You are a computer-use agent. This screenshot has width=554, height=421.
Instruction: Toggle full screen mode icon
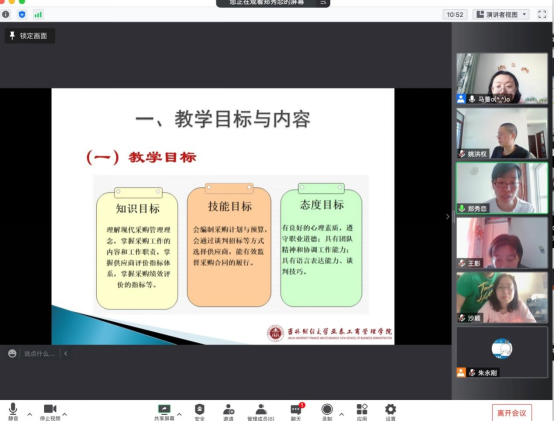click(542, 14)
